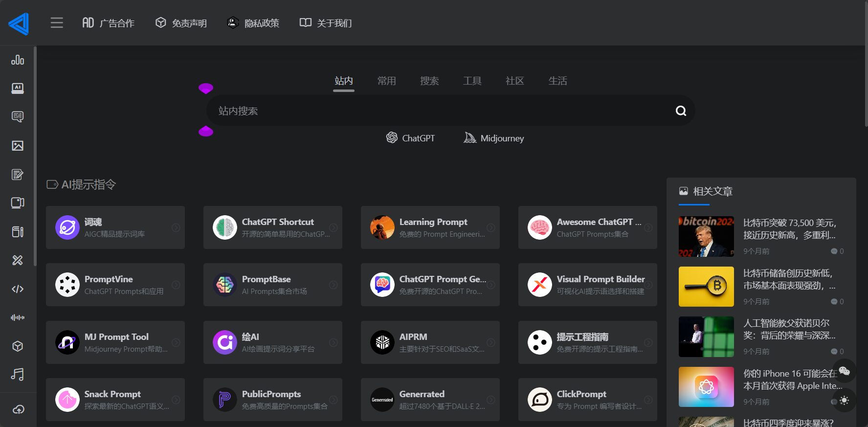This screenshot has width=868, height=427.
Task: Open the Awesome ChatGPT card
Action: pos(588,227)
